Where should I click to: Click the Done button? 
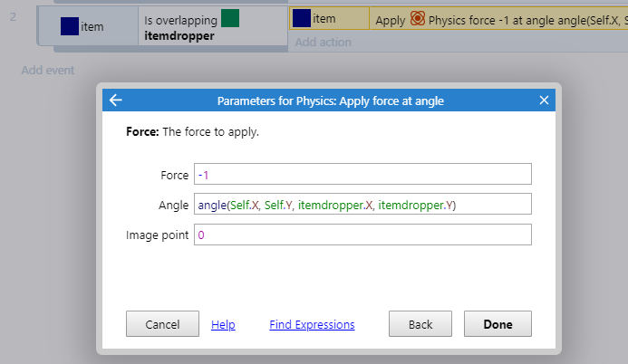498,323
